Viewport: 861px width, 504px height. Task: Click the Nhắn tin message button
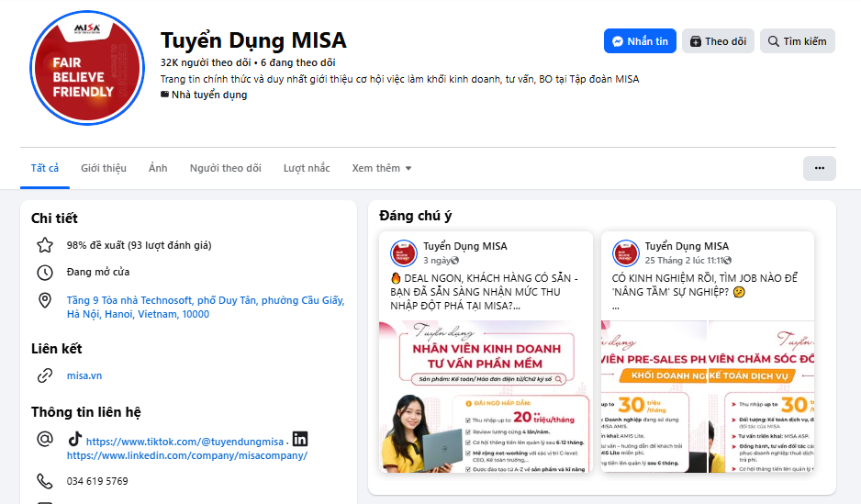pos(640,41)
